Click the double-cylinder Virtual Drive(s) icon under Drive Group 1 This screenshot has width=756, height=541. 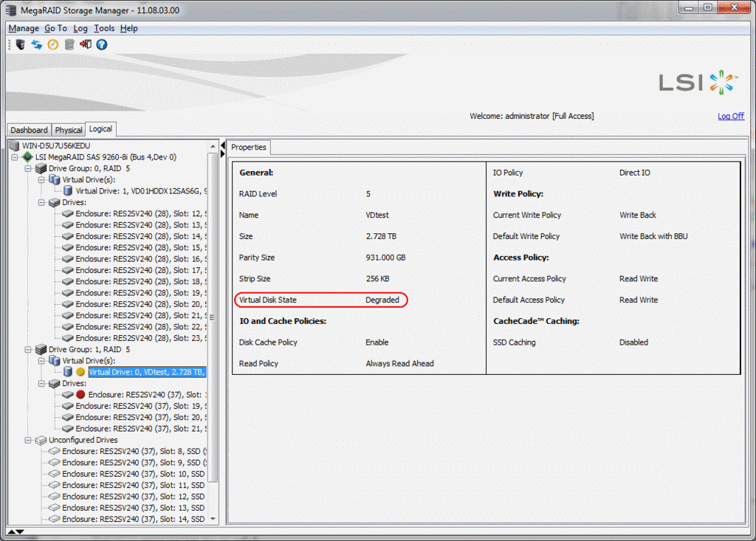(x=55, y=360)
